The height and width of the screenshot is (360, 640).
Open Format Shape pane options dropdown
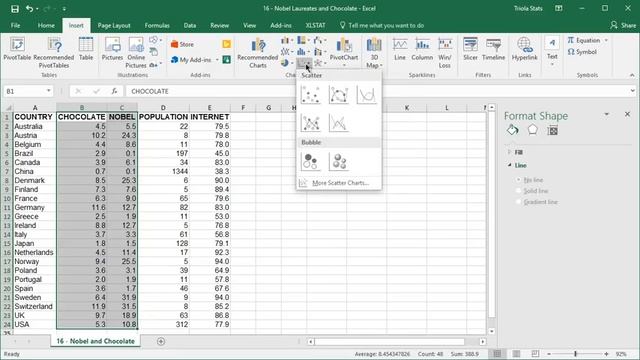(x=607, y=114)
